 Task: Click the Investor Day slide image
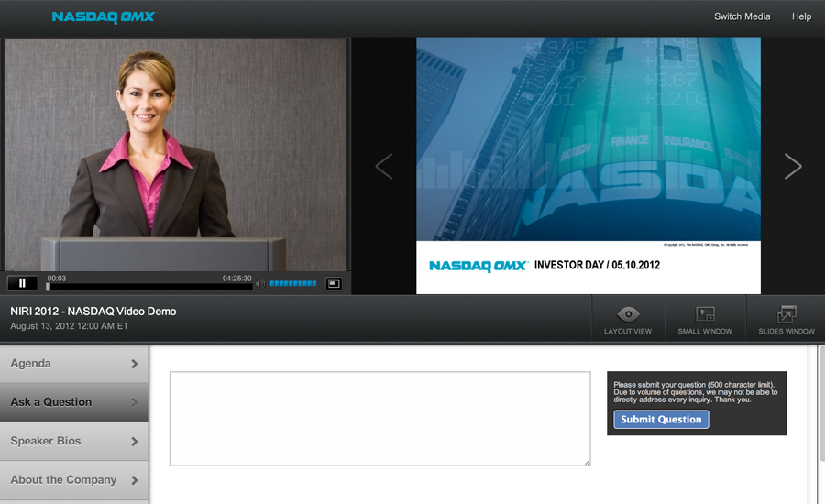coord(588,165)
